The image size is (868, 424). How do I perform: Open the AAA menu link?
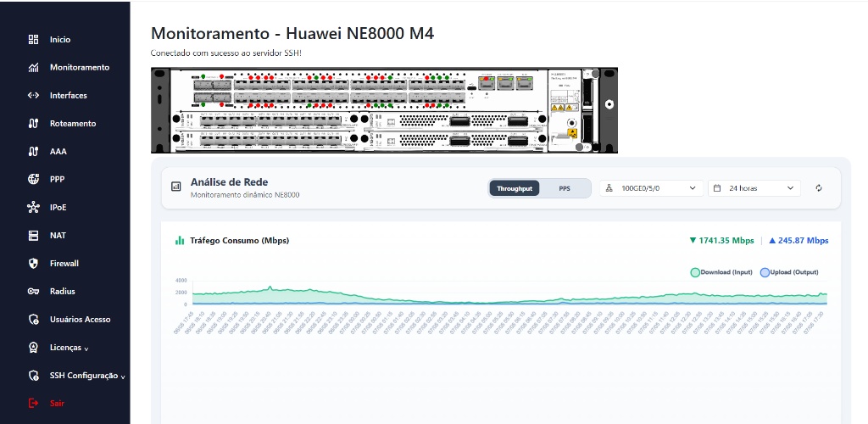[58, 151]
